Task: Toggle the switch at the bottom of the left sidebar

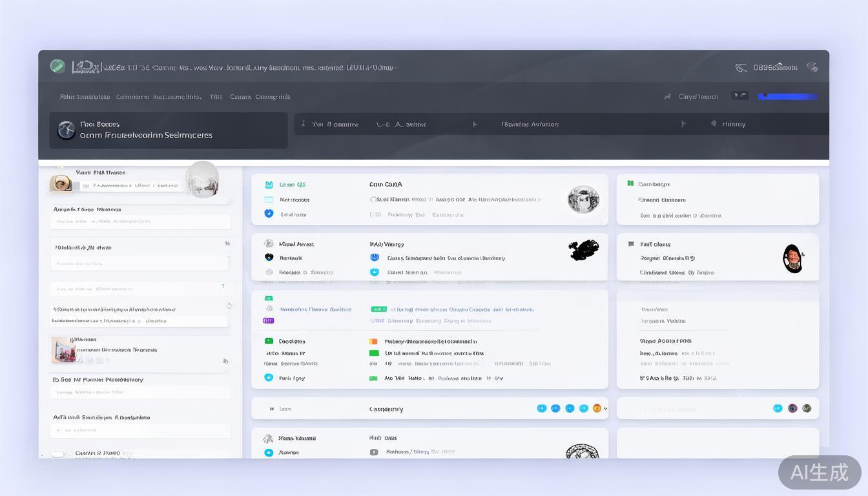Action: tap(58, 454)
